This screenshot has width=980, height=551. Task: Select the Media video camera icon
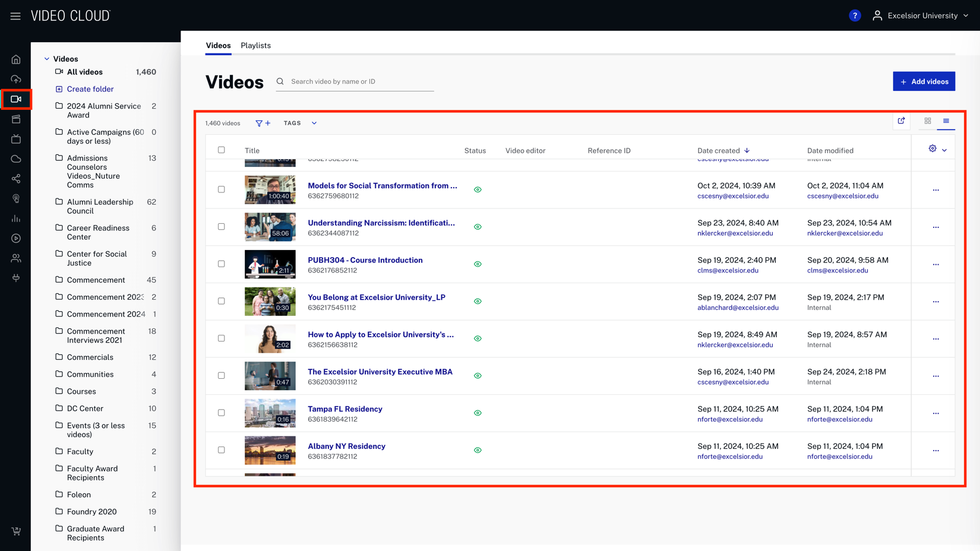point(16,99)
